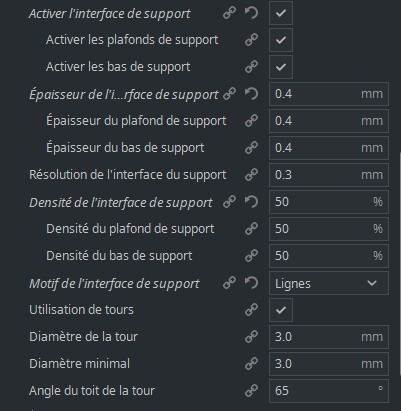
Task: Click link icon for Activer l'interface de support
Action: click(x=229, y=13)
